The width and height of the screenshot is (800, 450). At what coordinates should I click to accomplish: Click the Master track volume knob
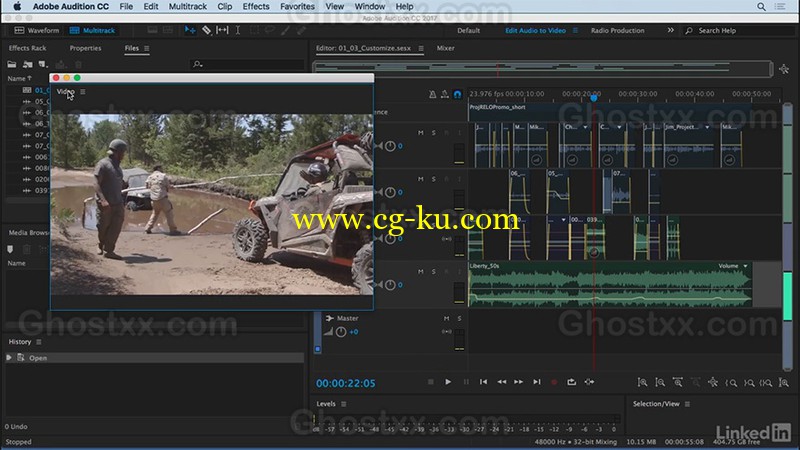point(341,332)
